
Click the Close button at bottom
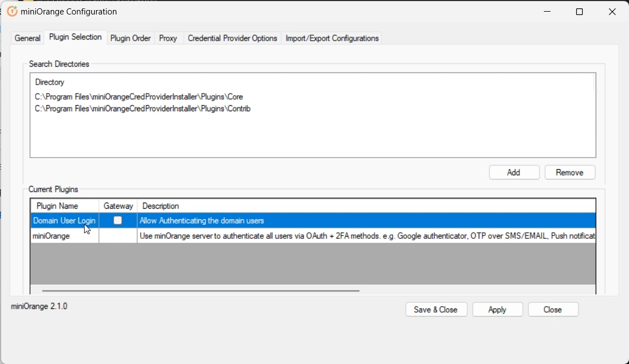[553, 310]
